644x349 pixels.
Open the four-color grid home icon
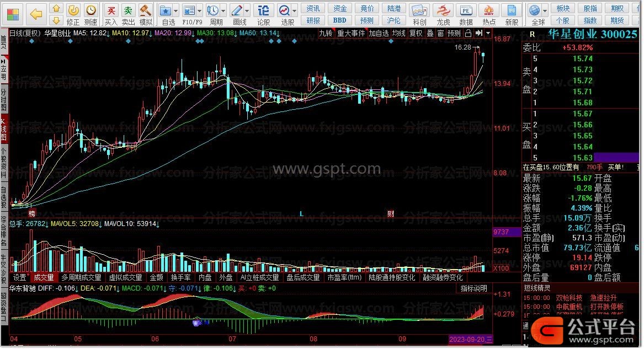(x=13, y=15)
